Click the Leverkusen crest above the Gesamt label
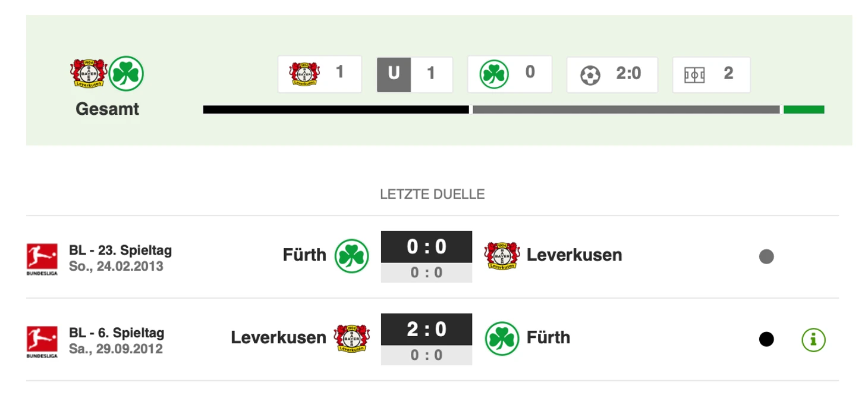This screenshot has height=401, width=868. (88, 73)
